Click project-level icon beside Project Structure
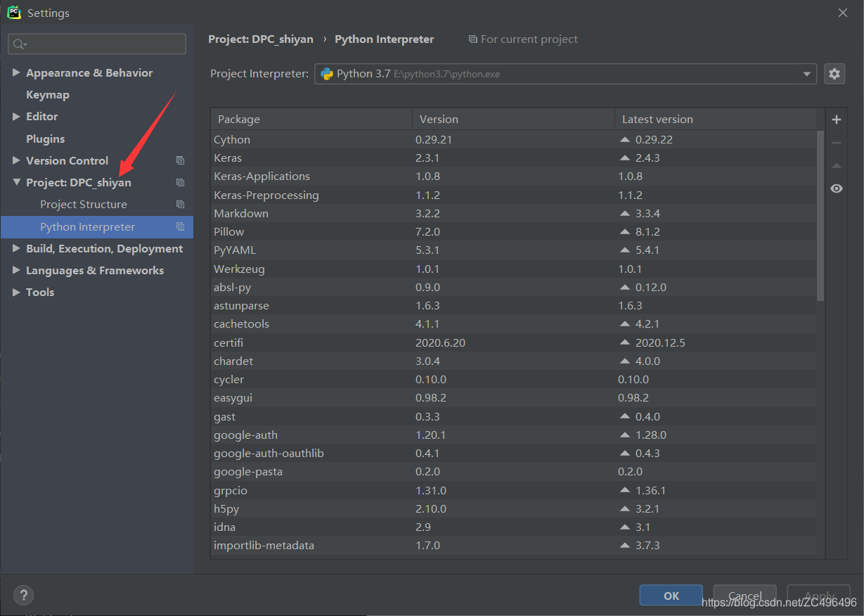Viewport: 864px width, 616px height. 180,204
